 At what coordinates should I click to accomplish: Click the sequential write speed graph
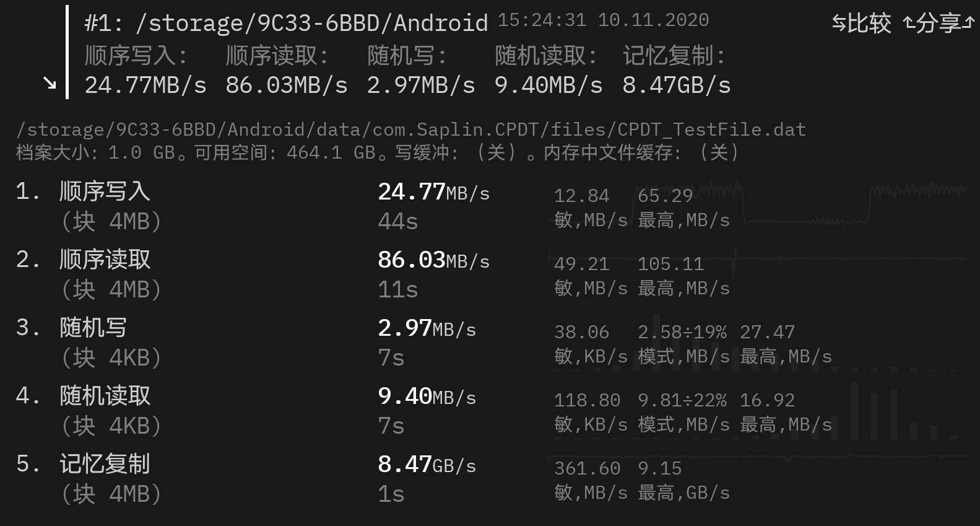click(x=758, y=203)
